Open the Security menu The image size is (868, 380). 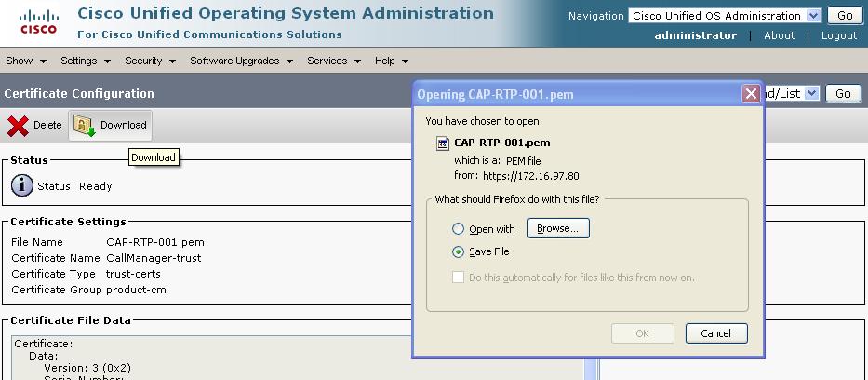coord(150,61)
